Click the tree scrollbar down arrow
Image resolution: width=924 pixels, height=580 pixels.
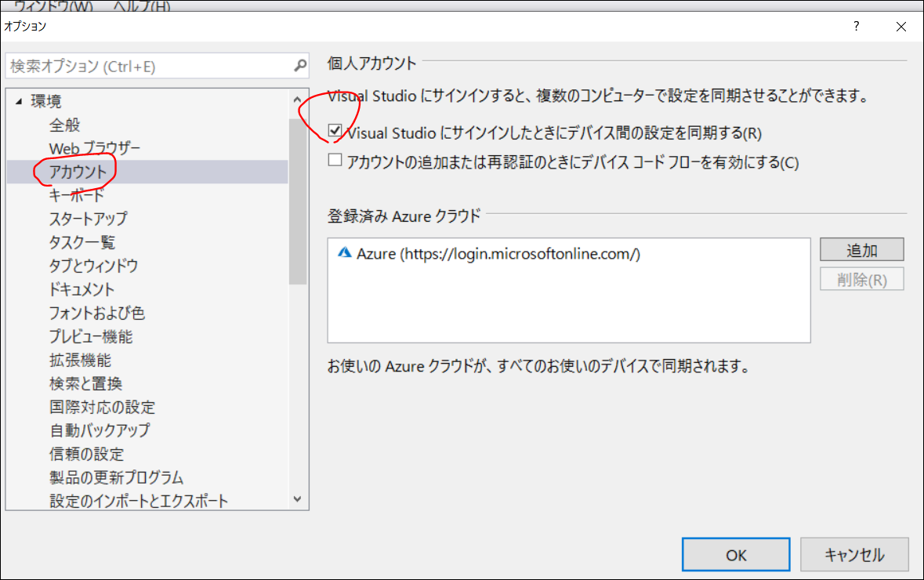(298, 499)
